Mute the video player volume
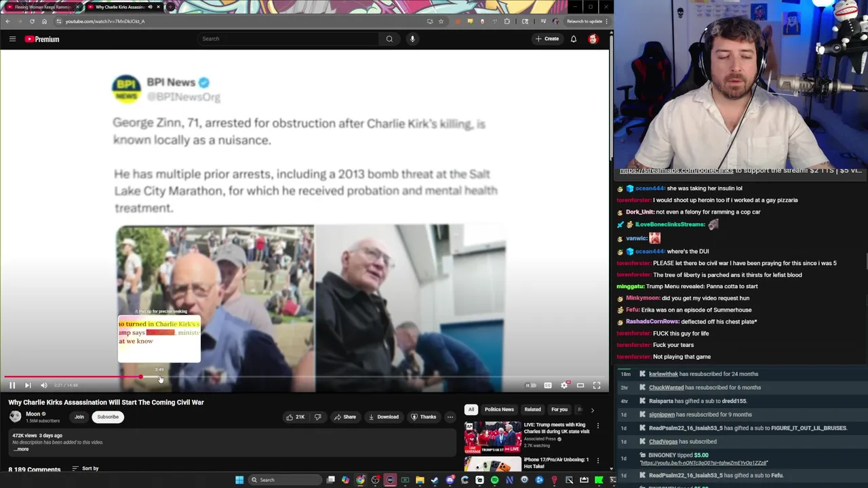868x488 pixels. coord(43,385)
